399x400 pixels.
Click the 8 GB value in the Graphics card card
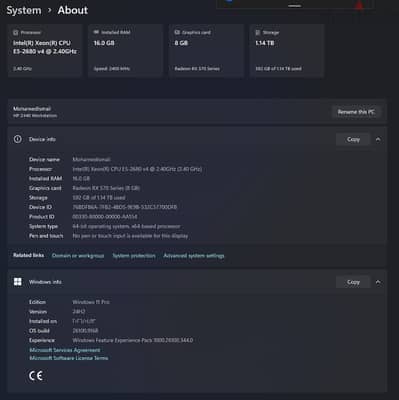[x=181, y=43]
